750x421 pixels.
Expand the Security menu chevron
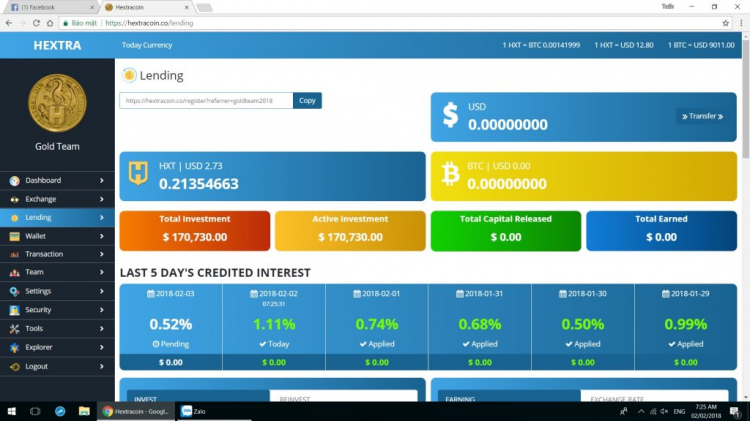coord(102,310)
